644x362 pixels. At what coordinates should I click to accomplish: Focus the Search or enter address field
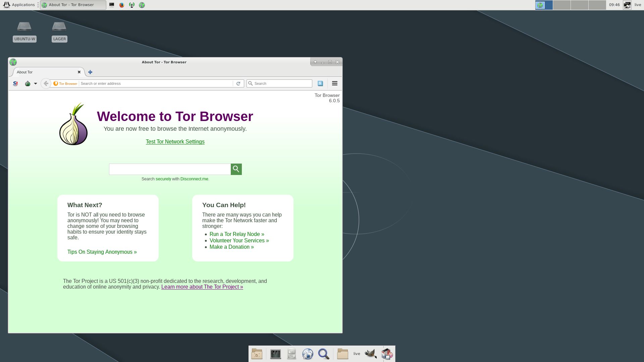click(156, 83)
